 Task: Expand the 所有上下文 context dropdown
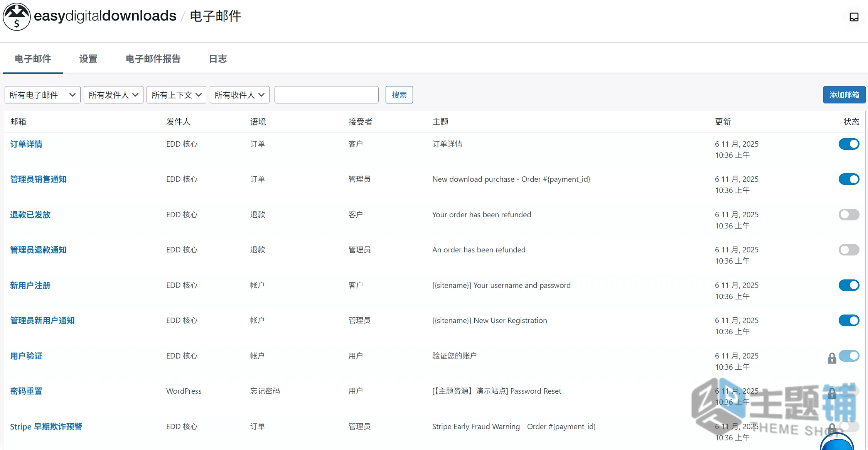pyautogui.click(x=176, y=95)
